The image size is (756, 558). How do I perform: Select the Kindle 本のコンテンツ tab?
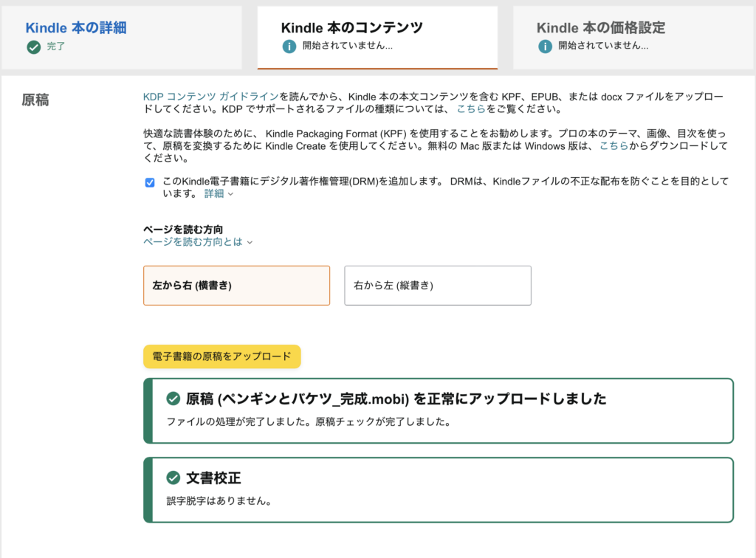click(352, 28)
